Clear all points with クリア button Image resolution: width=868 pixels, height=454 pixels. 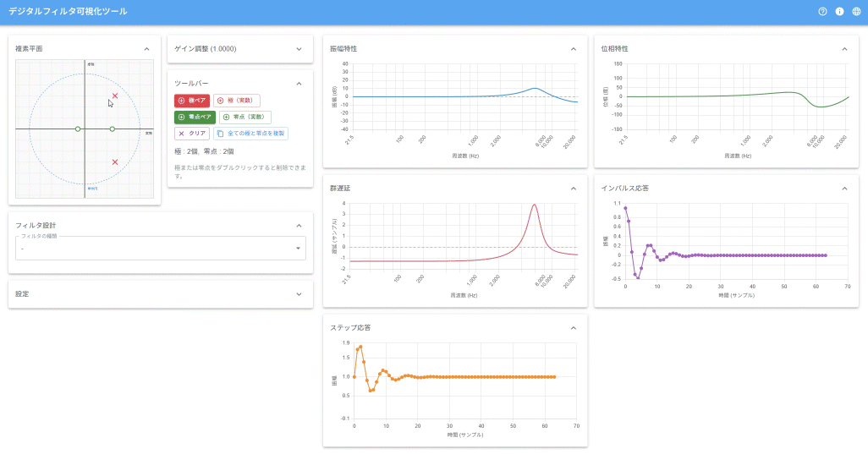[191, 134]
